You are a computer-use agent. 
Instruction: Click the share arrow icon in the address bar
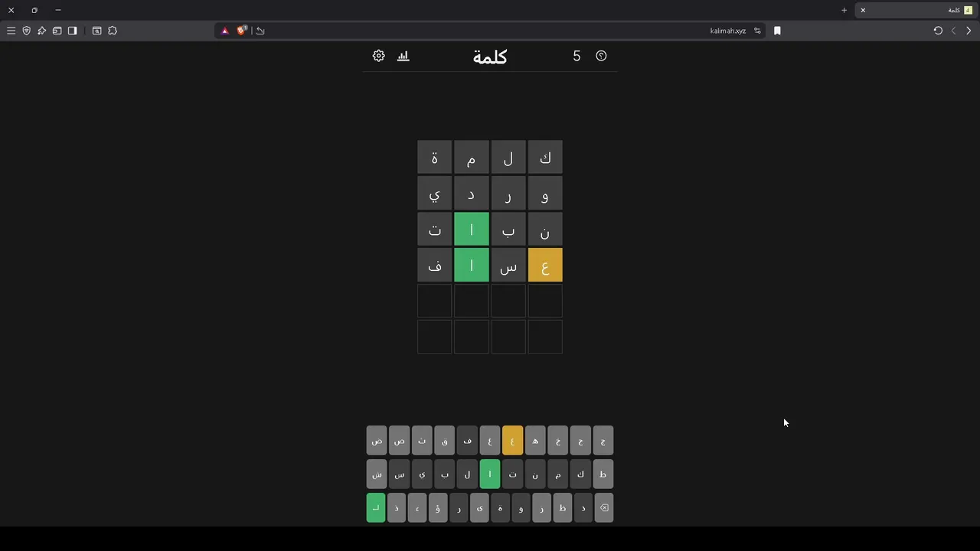(260, 31)
